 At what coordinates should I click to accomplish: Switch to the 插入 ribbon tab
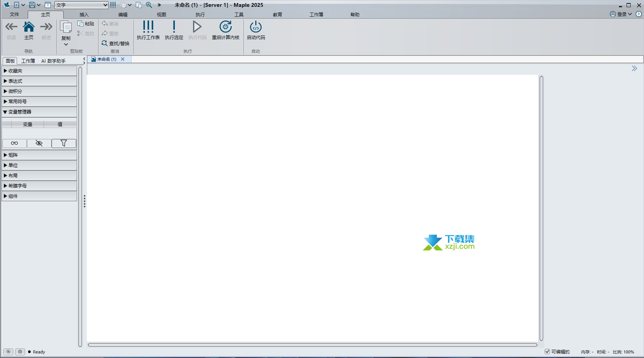pyautogui.click(x=84, y=14)
